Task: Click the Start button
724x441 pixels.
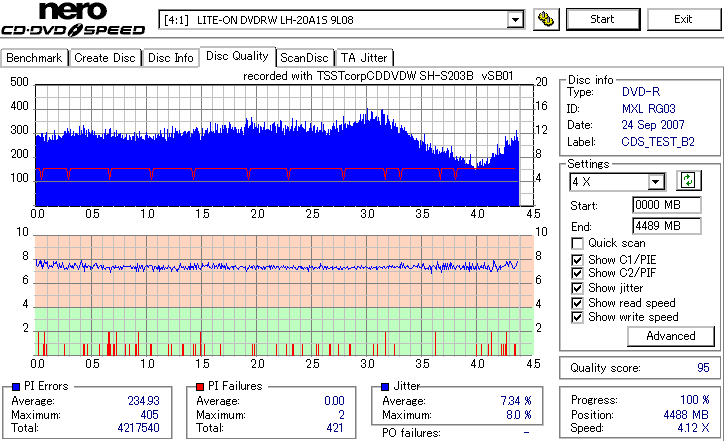Action: tap(603, 19)
